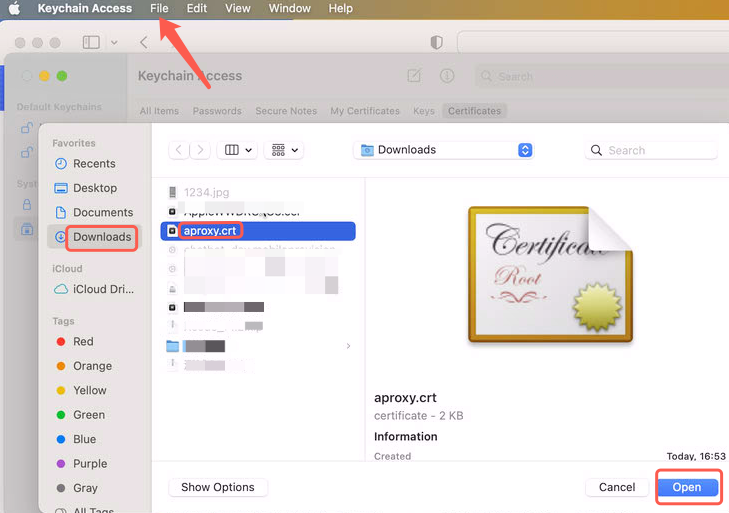Click the Keychain Access search field

click(602, 76)
